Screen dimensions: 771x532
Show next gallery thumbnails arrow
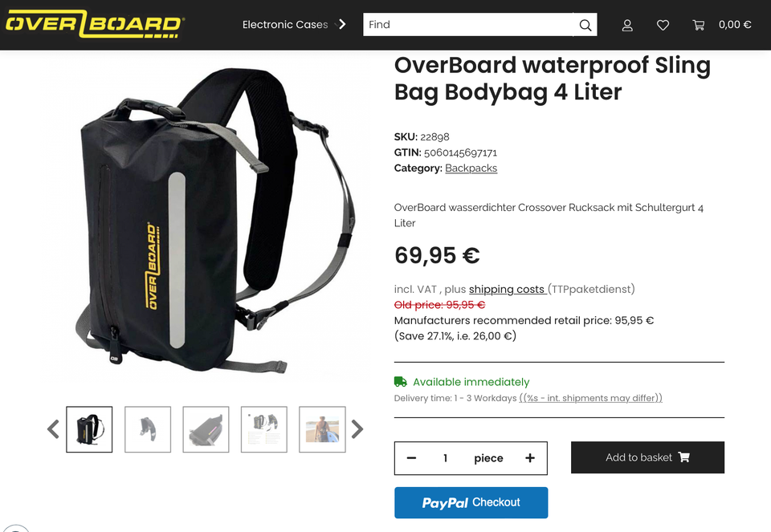tap(357, 428)
